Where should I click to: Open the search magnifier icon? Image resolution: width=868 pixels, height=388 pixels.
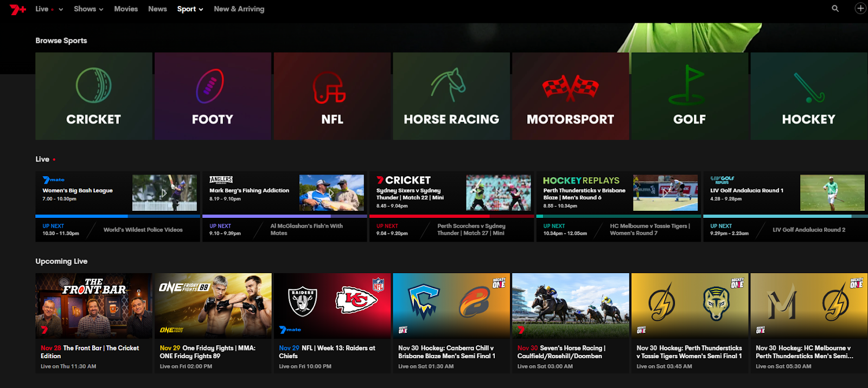tap(835, 9)
